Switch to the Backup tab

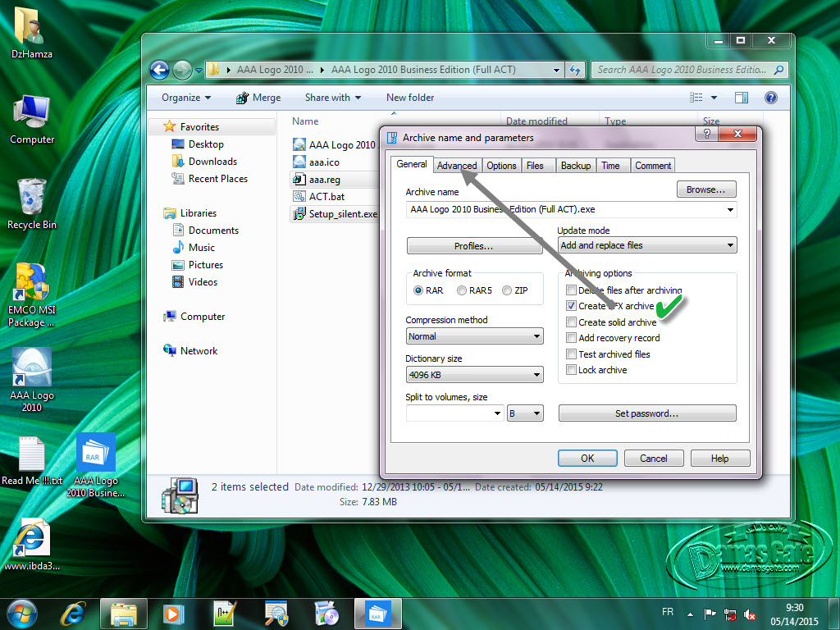[576, 166]
